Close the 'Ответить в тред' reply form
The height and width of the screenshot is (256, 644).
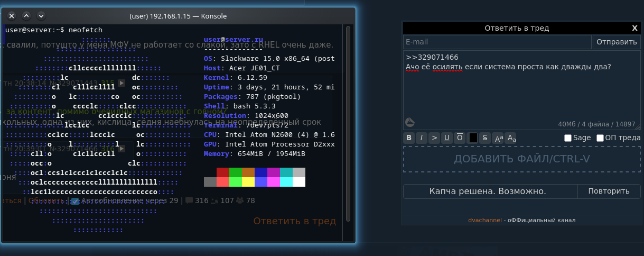pos(634,28)
